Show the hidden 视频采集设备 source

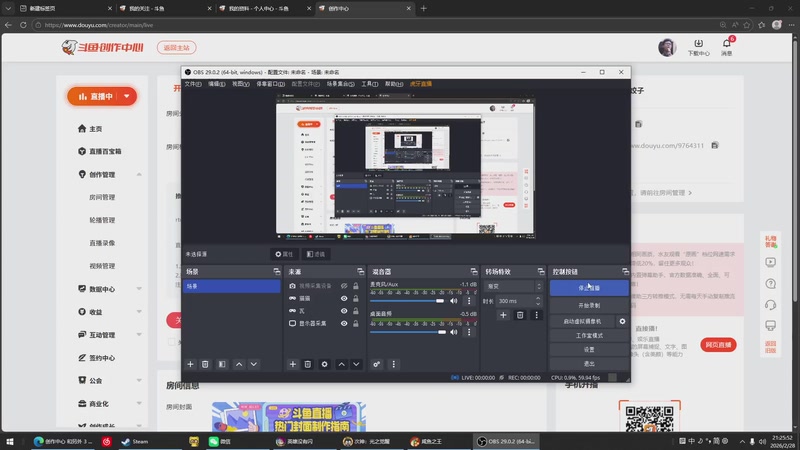click(344, 286)
